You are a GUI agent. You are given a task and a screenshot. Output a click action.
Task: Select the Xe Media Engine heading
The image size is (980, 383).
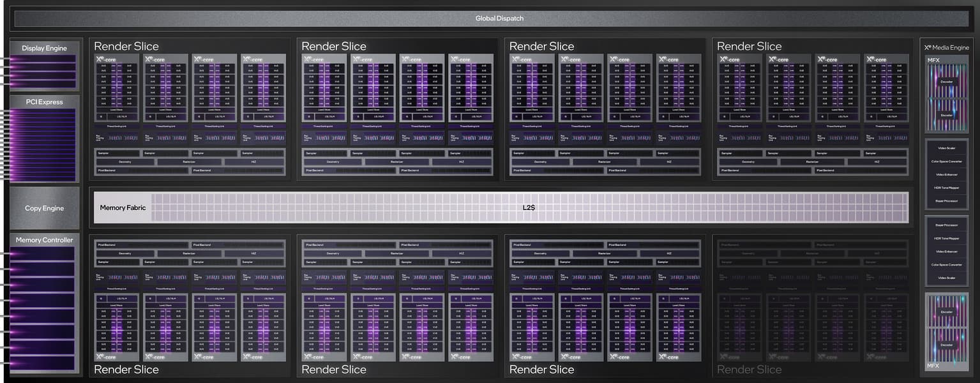click(x=946, y=48)
